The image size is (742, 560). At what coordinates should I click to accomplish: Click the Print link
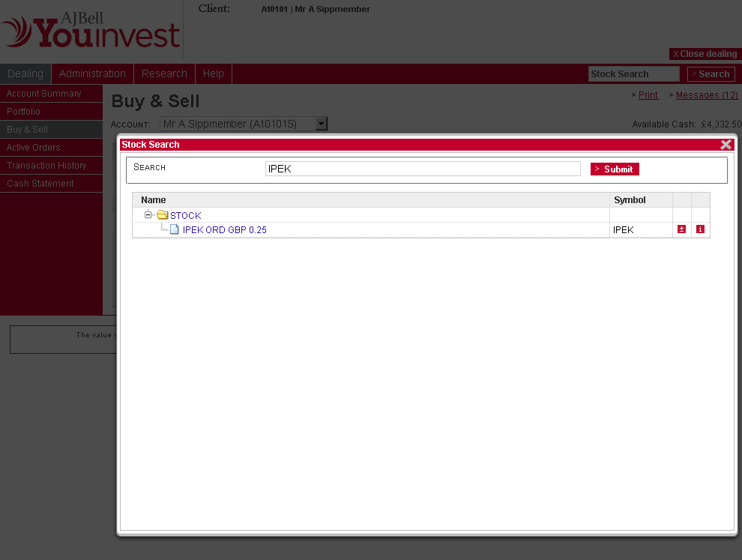tap(648, 95)
